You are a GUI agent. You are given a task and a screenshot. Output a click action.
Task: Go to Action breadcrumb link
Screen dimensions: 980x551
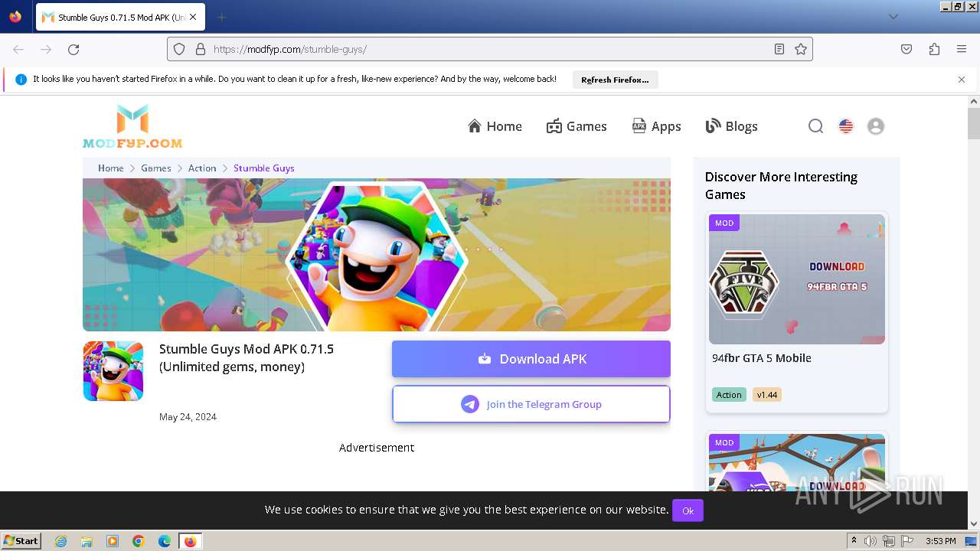[x=202, y=168]
